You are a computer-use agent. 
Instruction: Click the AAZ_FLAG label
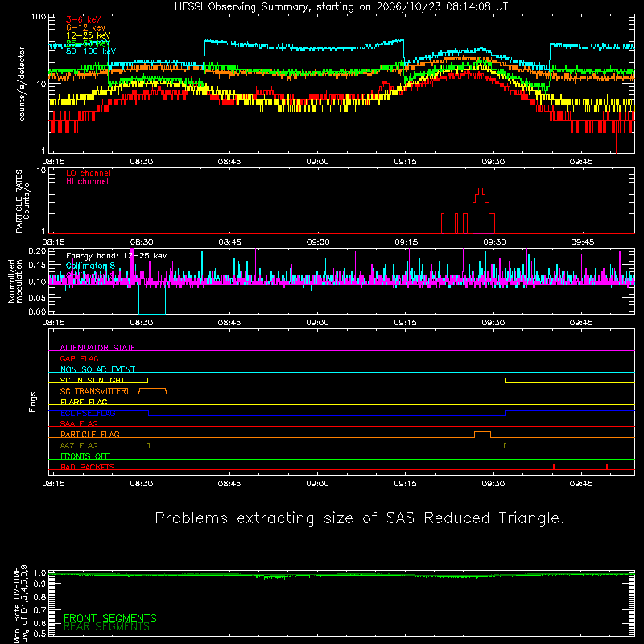click(79, 445)
